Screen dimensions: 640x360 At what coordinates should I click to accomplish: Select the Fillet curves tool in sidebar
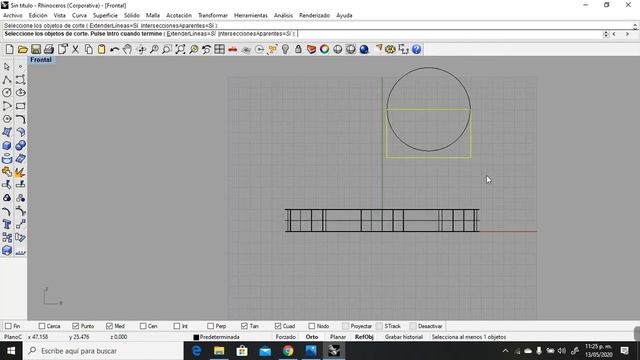[20, 119]
